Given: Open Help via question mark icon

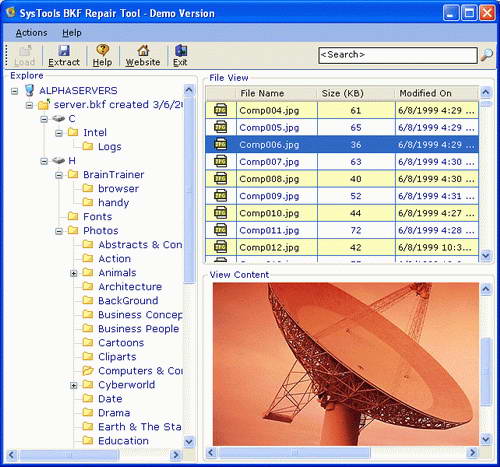Looking at the screenshot, I should pos(102,50).
